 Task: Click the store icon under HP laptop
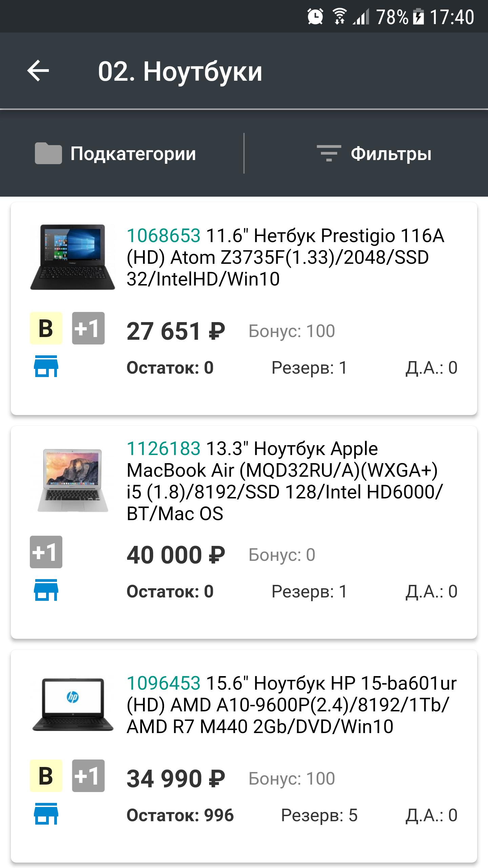pos(46,814)
